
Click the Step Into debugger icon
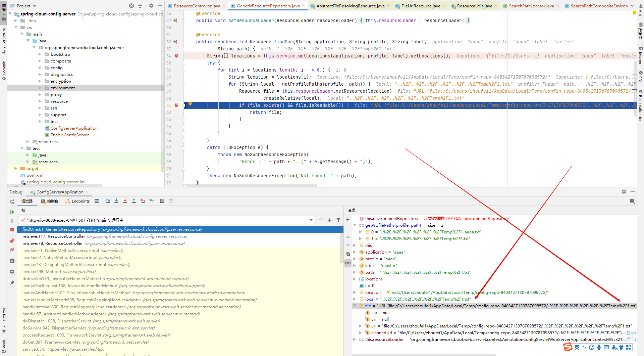point(116,201)
